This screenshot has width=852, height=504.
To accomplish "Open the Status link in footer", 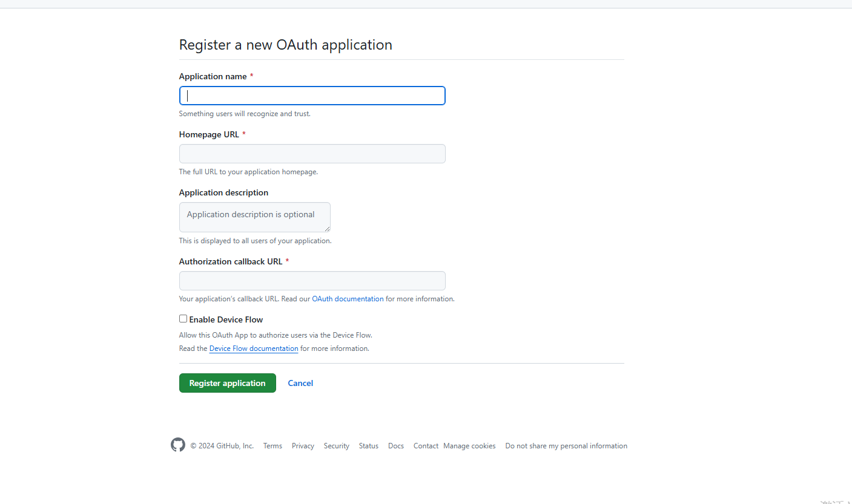I will (x=368, y=445).
